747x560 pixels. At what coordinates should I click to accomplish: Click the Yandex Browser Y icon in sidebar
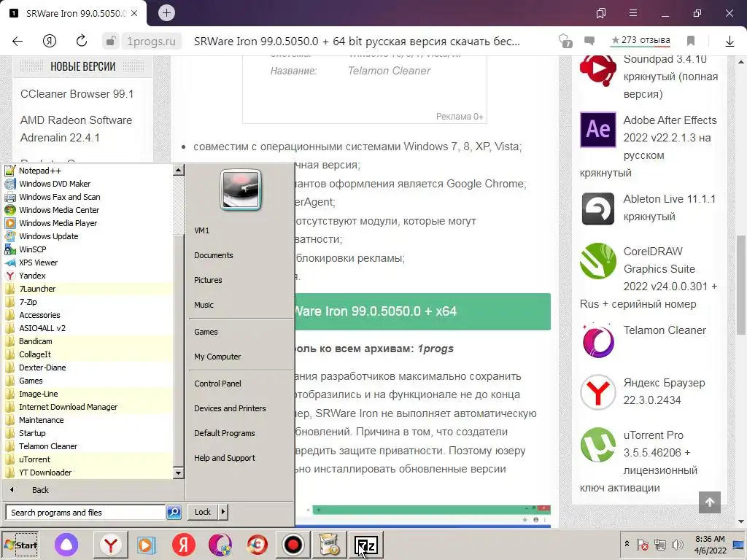598,392
